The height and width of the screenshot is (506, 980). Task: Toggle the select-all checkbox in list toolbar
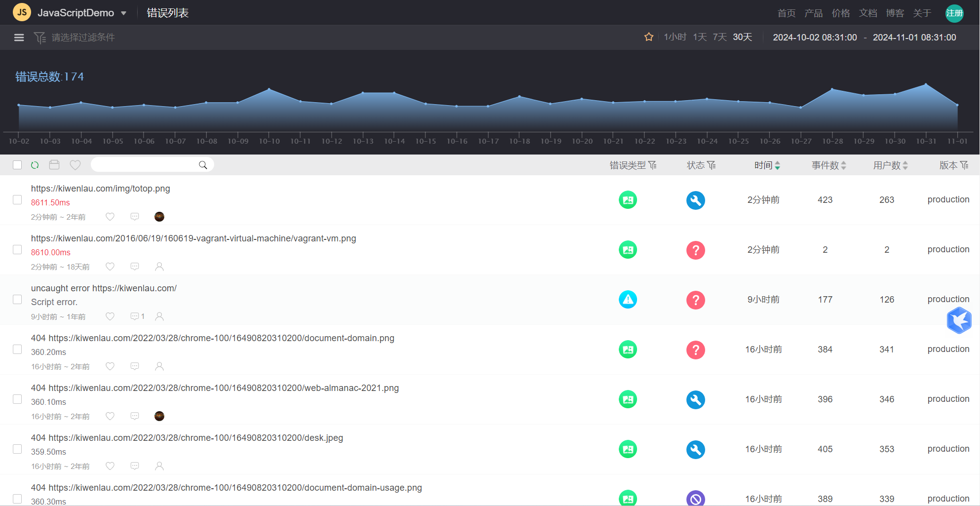(x=17, y=165)
